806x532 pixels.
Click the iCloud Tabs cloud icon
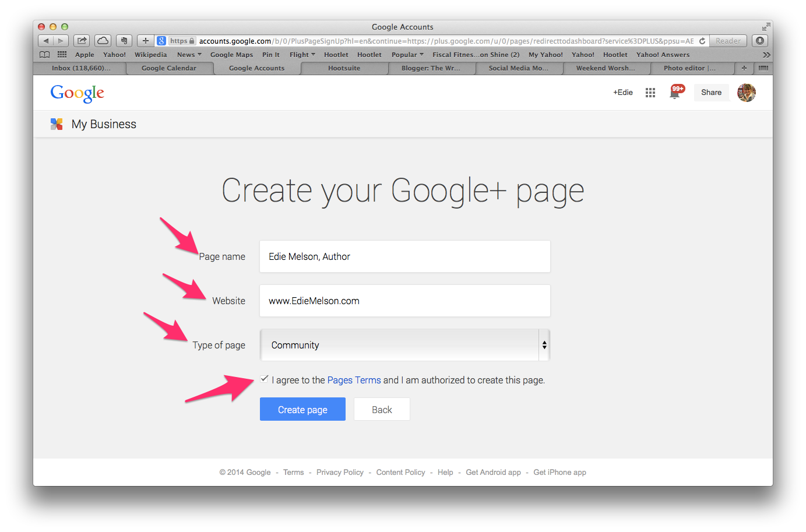coord(103,41)
